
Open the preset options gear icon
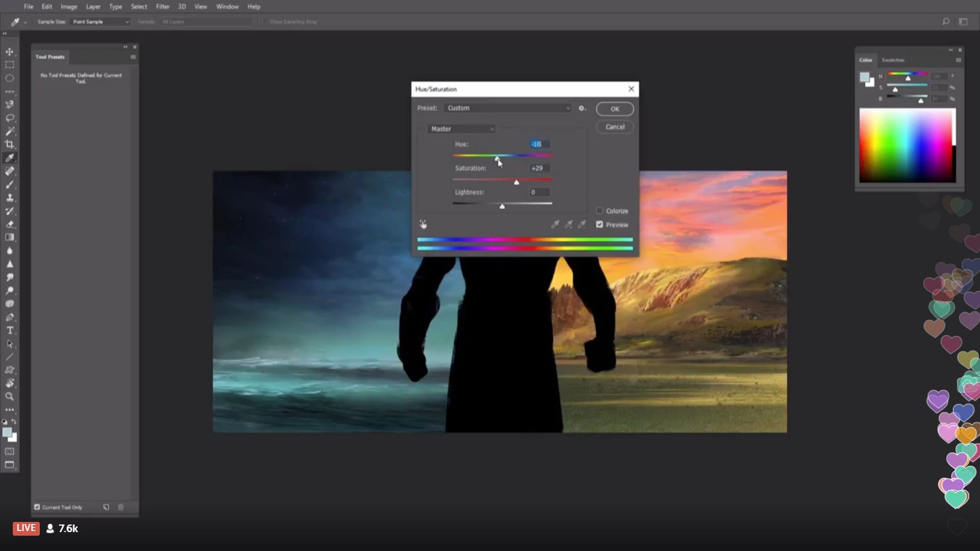[581, 108]
